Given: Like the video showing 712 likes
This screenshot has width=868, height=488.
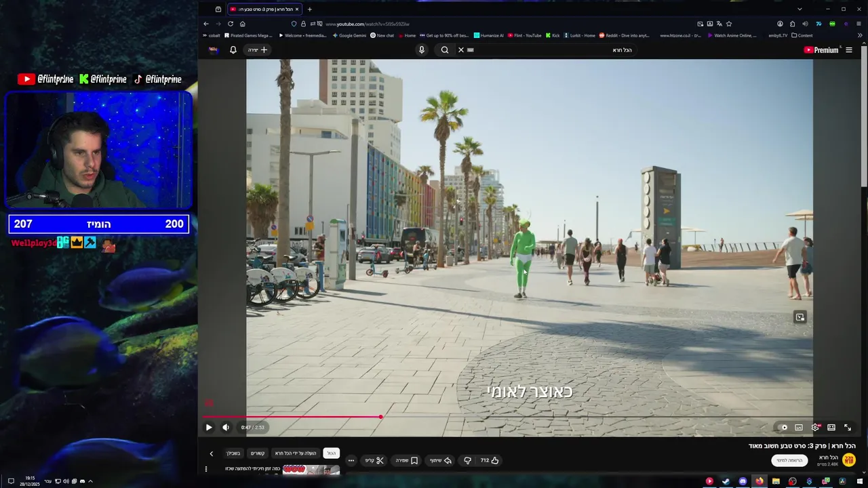Looking at the screenshot, I should (490, 460).
